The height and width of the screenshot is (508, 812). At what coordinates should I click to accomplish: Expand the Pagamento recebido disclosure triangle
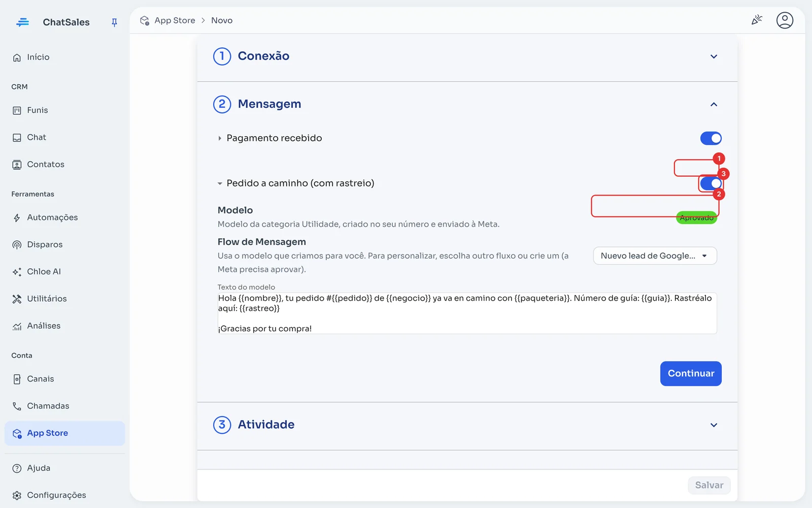click(220, 138)
